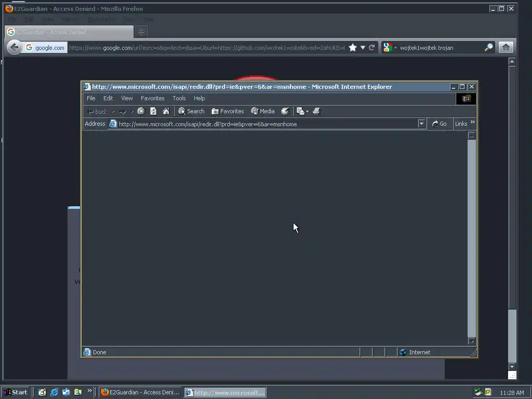Click the 11:28 AM taskbar clock
532x399 pixels.
tap(512, 393)
